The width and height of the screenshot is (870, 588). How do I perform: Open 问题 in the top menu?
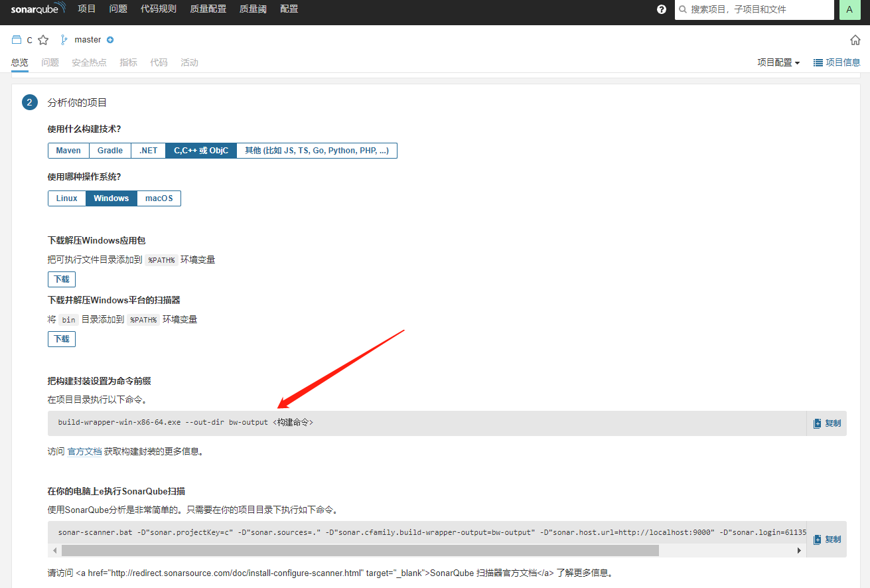(118, 9)
